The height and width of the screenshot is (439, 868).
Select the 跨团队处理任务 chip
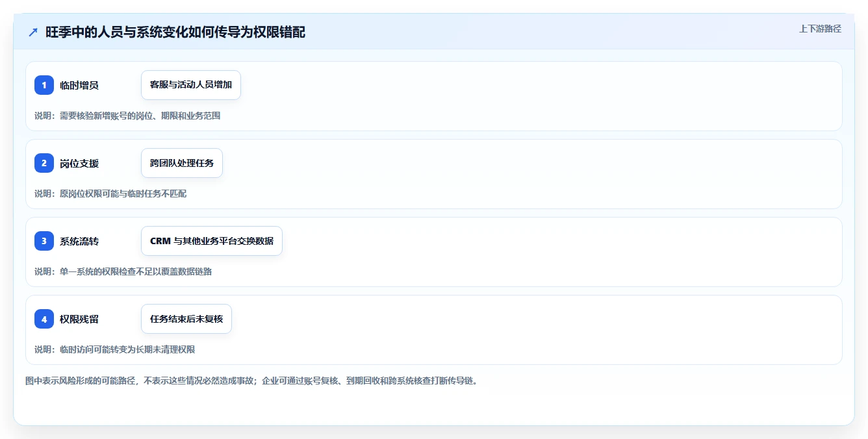tap(182, 163)
